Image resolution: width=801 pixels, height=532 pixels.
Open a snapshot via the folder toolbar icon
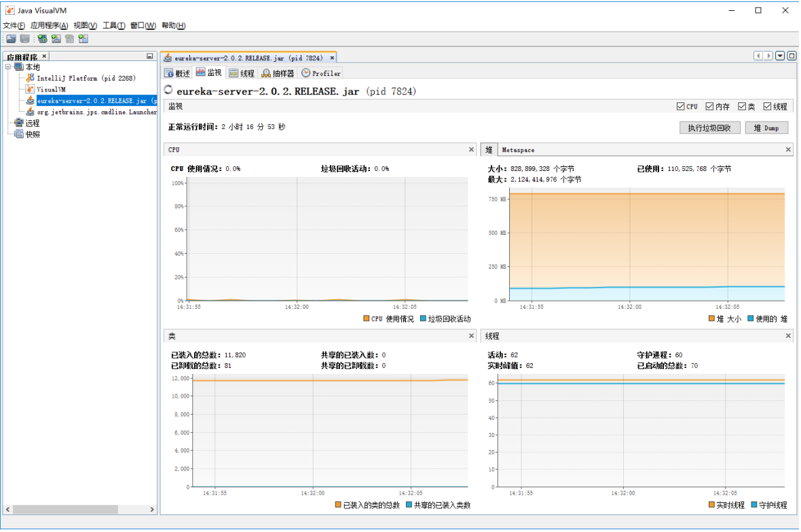click(11, 39)
